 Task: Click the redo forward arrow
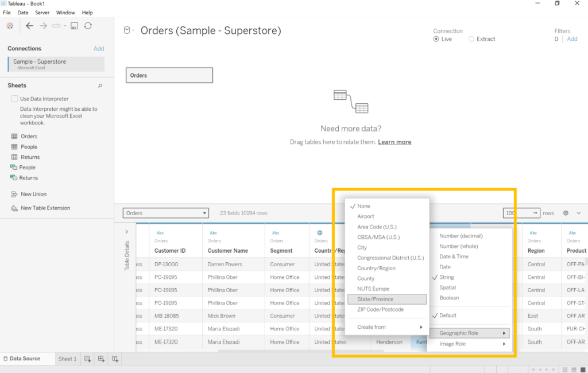coord(43,26)
